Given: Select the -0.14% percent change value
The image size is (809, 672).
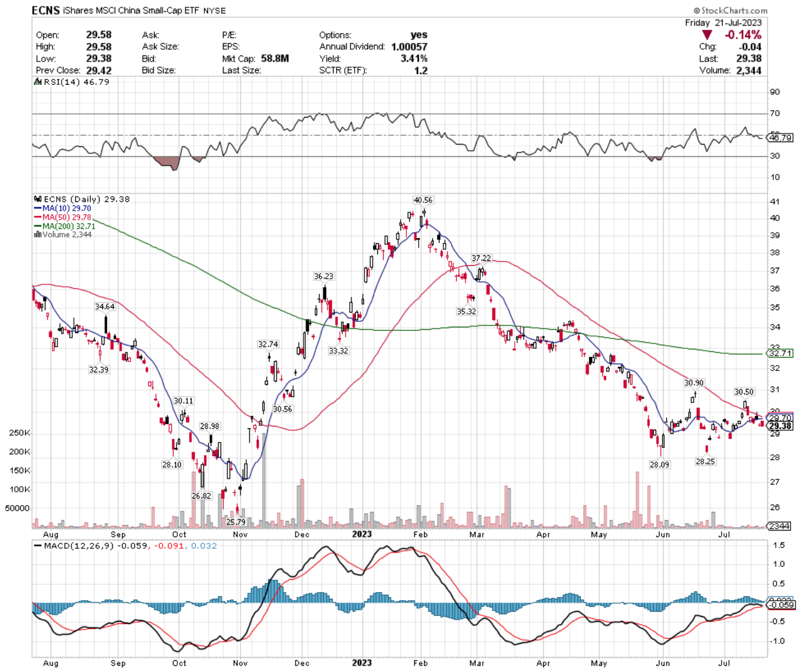Looking at the screenshot, I should click(x=743, y=35).
